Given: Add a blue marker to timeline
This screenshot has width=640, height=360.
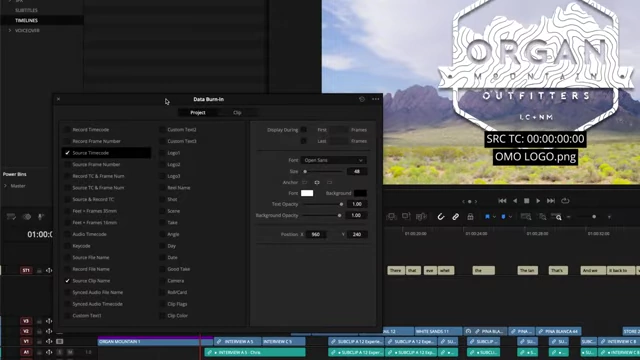Looking at the screenshot, I should tap(503, 217).
